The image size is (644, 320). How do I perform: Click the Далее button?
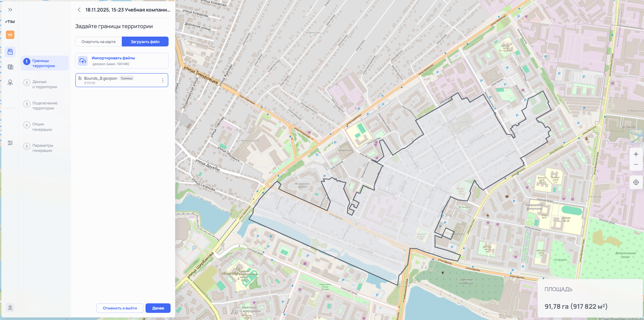click(158, 308)
